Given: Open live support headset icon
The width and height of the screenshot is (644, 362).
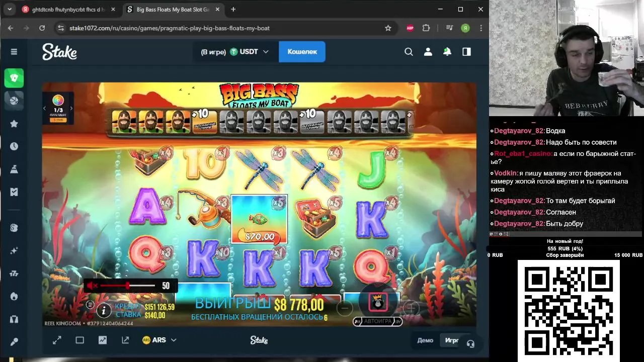Looking at the screenshot, I should click(470, 344).
